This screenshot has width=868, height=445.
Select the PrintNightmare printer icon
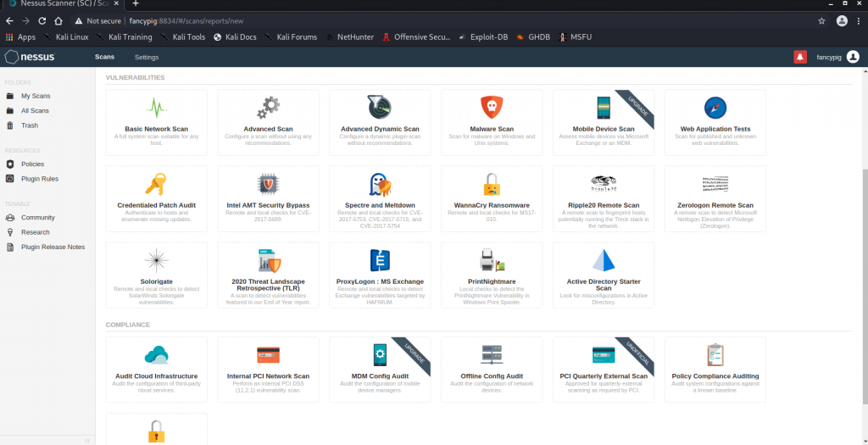click(x=492, y=260)
